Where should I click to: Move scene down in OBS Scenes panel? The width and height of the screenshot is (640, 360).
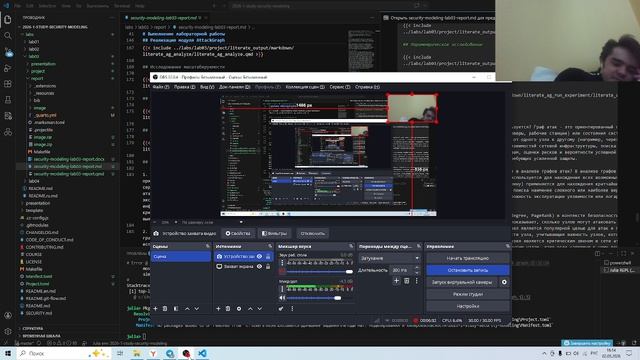pyautogui.click(x=197, y=309)
